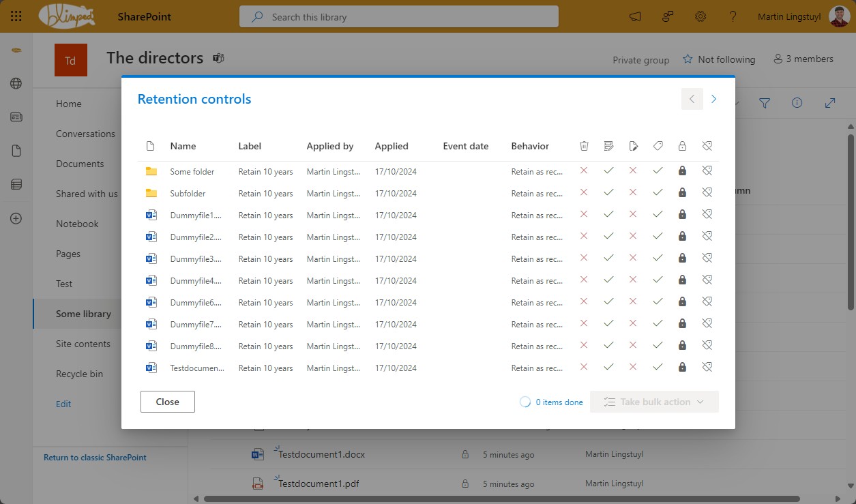Click the expand content diagonal arrows icon
The height and width of the screenshot is (504, 856).
pos(830,103)
